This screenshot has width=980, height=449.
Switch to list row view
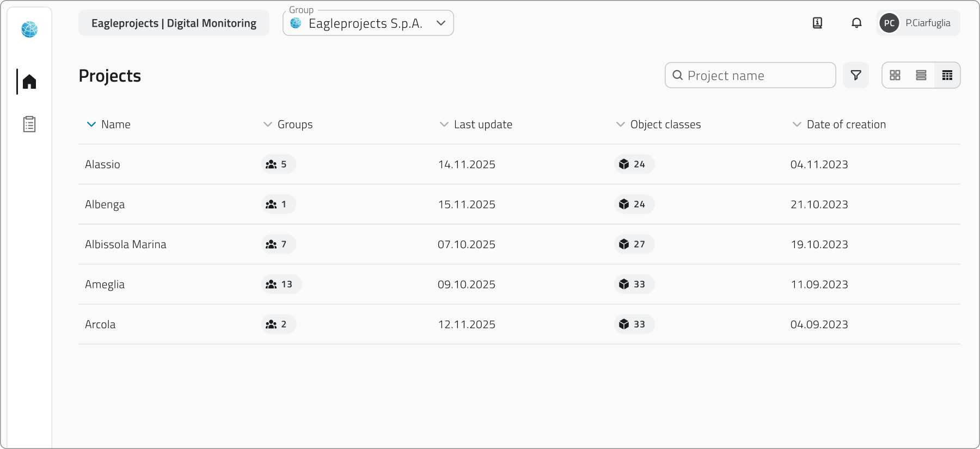pos(921,75)
